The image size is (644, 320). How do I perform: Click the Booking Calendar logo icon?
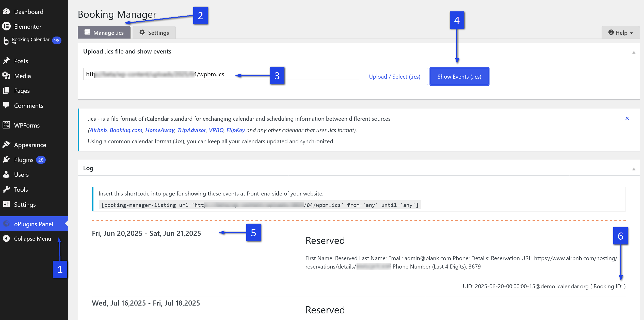coord(6,41)
